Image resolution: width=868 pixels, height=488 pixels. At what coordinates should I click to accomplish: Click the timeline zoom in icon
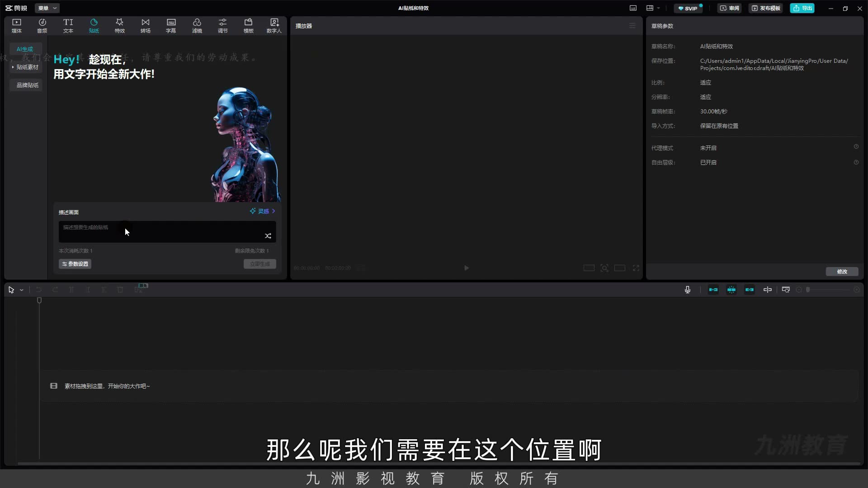pyautogui.click(x=857, y=290)
